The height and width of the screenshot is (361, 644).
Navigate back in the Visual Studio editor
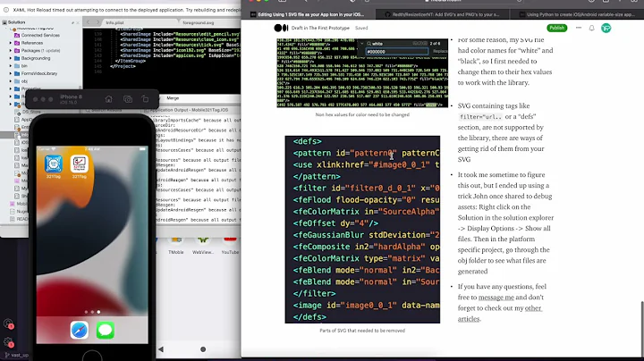88,22
